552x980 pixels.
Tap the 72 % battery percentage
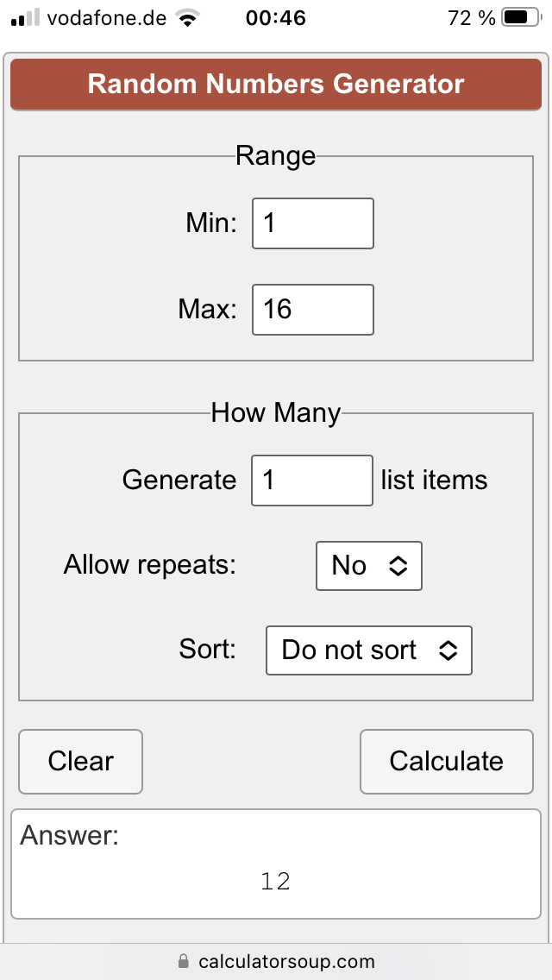pyautogui.click(x=472, y=17)
